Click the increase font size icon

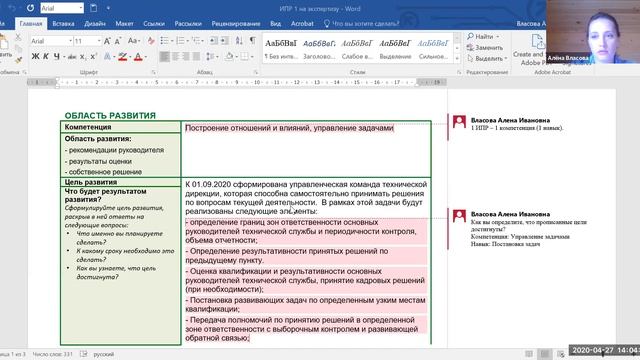click(x=107, y=41)
